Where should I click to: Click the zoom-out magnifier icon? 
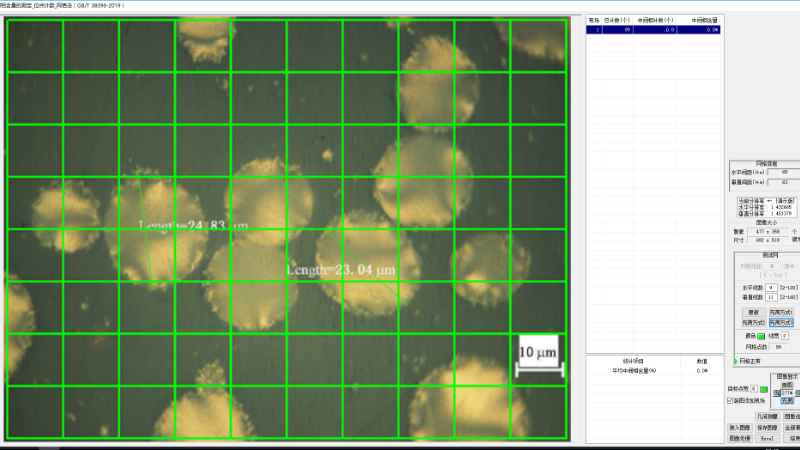[x=777, y=393]
